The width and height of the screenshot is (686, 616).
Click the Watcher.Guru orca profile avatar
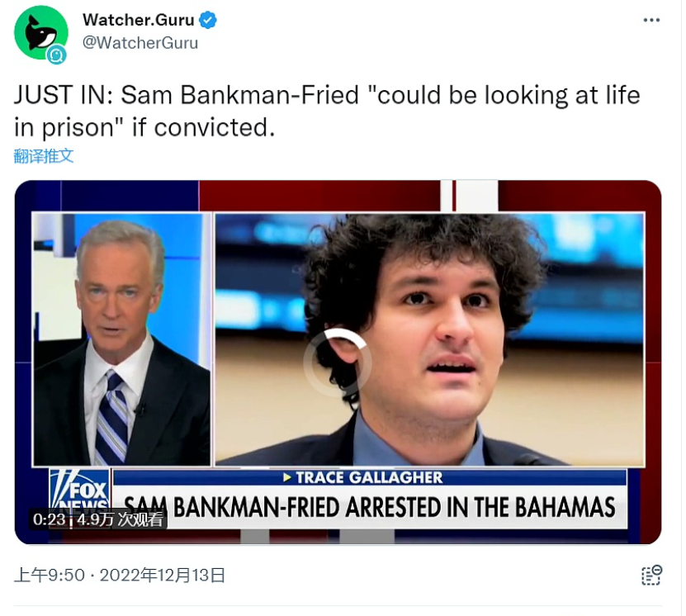[39, 31]
